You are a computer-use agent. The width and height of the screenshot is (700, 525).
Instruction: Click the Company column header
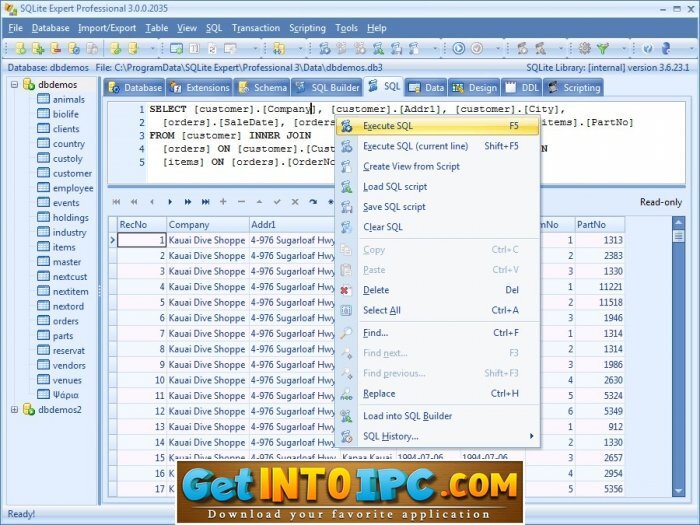pos(208,225)
